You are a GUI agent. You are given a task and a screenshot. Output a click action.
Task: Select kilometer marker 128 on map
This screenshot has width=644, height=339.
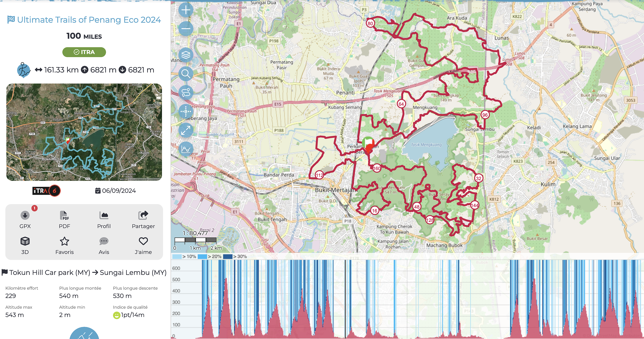click(x=430, y=220)
